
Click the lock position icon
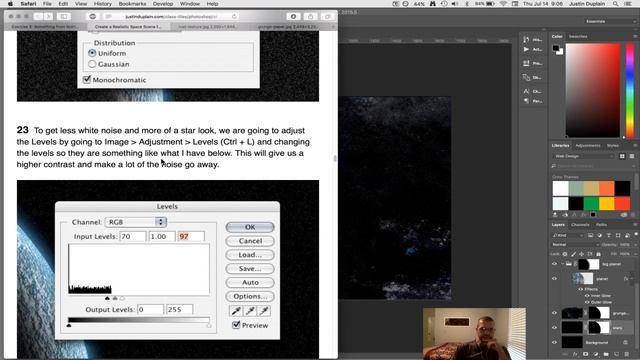(582, 254)
